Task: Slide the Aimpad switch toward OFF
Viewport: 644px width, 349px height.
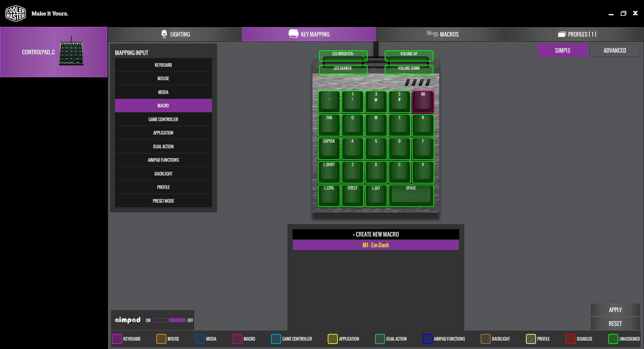Action: (184, 320)
